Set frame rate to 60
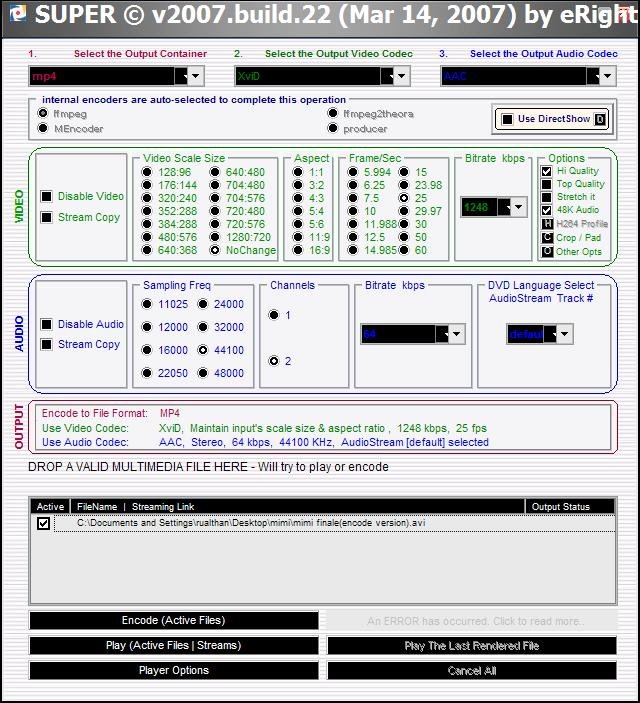Screen dimensions: 640x703 pos(404,250)
